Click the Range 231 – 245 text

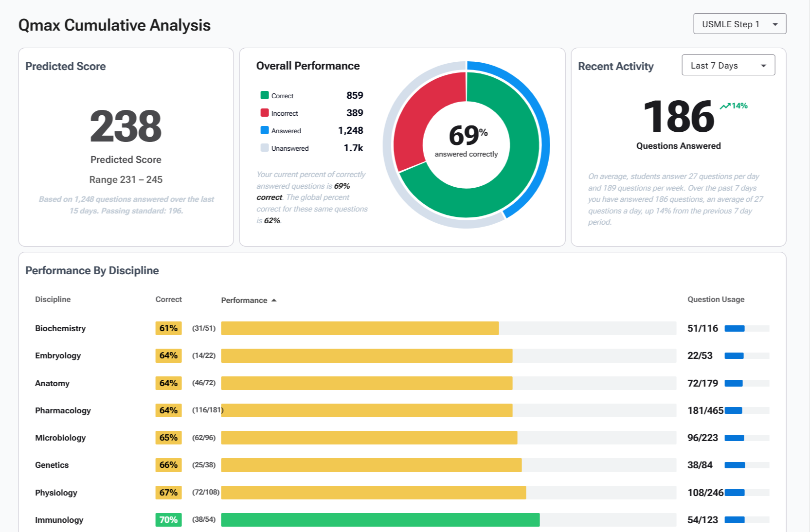(x=126, y=179)
